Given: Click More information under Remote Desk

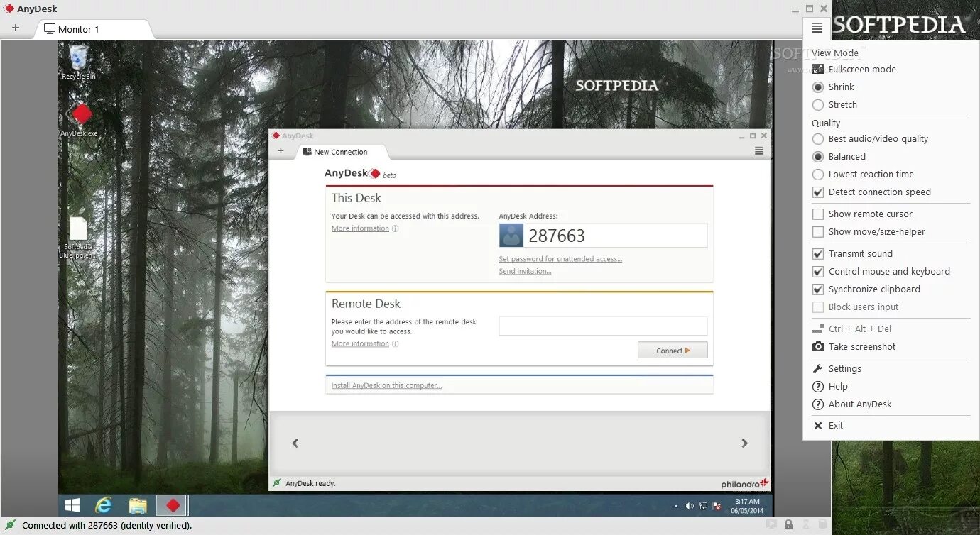Looking at the screenshot, I should tap(360, 343).
